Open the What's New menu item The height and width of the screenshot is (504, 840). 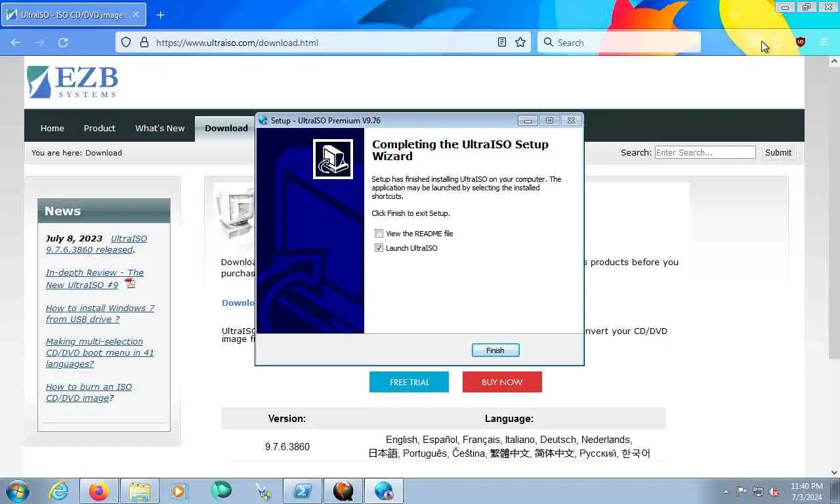160,128
